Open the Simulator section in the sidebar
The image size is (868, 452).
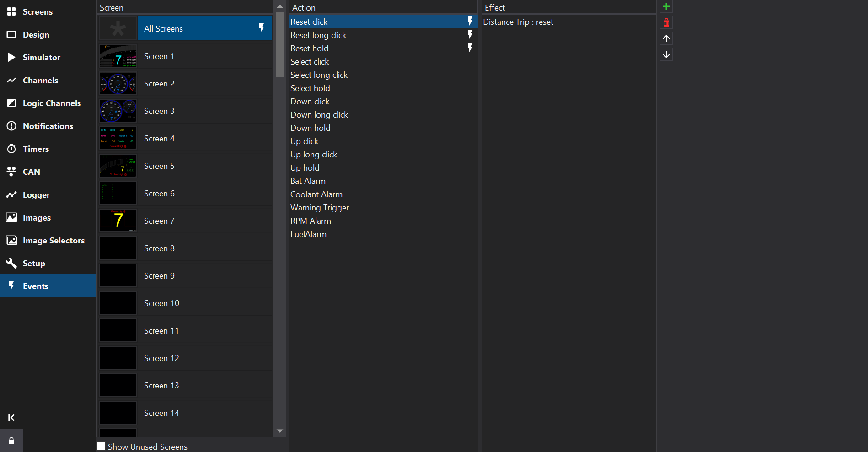pyautogui.click(x=41, y=57)
